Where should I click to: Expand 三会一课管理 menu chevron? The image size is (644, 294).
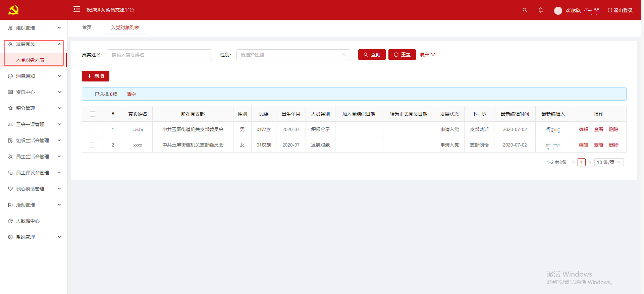coord(59,124)
